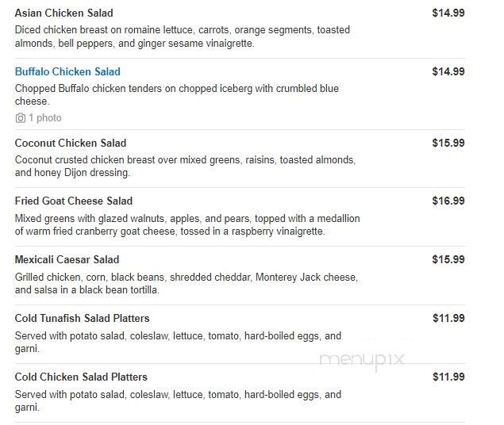This screenshot has height=425, width=504.
Task: Click the Mexicali Caesar Salad description text
Action: click(187, 283)
